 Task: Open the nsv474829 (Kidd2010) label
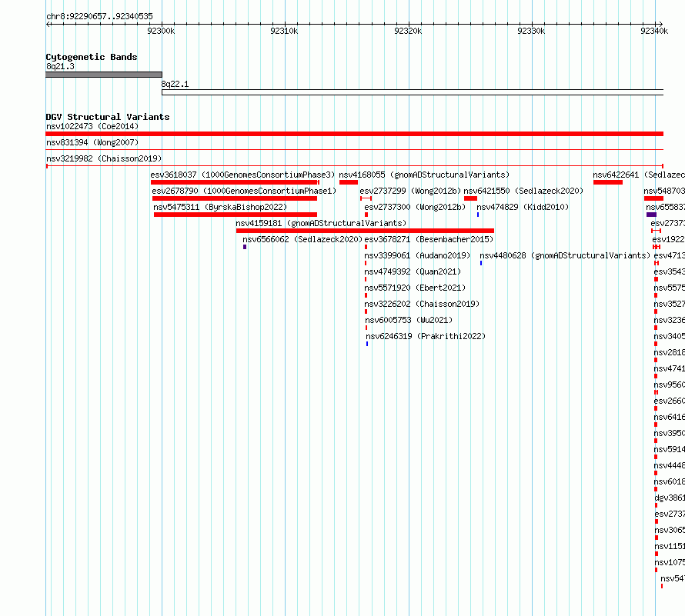tap(523, 207)
